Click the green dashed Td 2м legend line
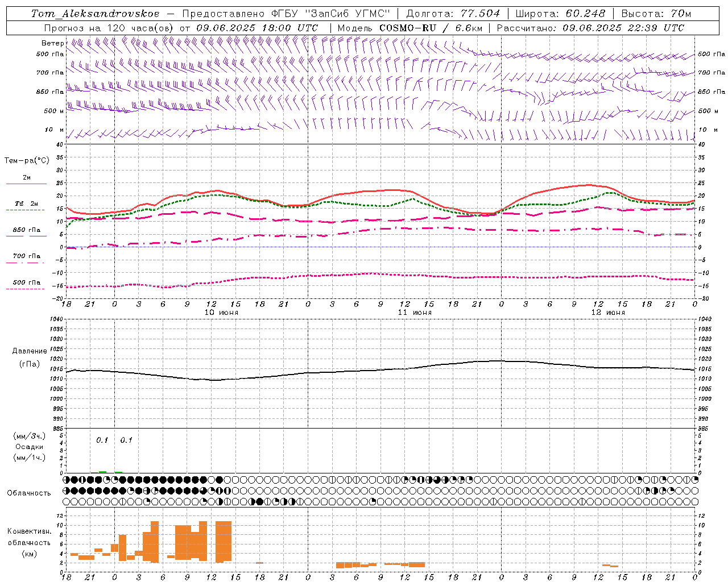 point(25,210)
